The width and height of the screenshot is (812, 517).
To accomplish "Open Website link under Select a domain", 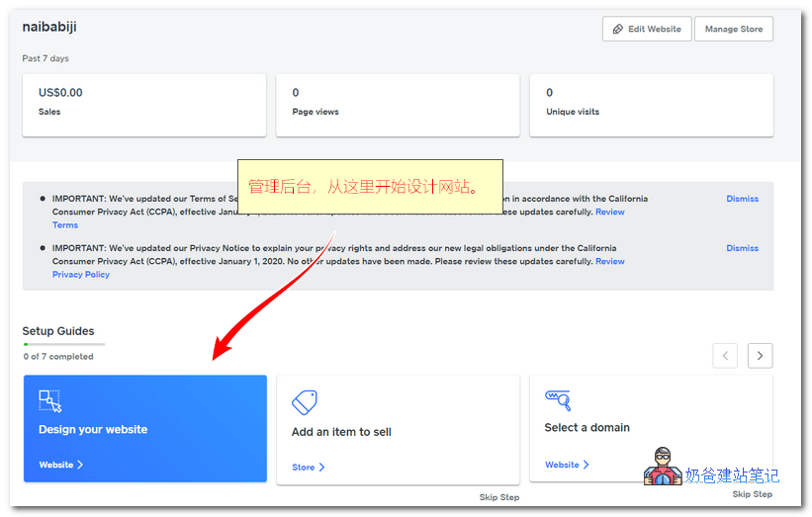I will tap(567, 465).
